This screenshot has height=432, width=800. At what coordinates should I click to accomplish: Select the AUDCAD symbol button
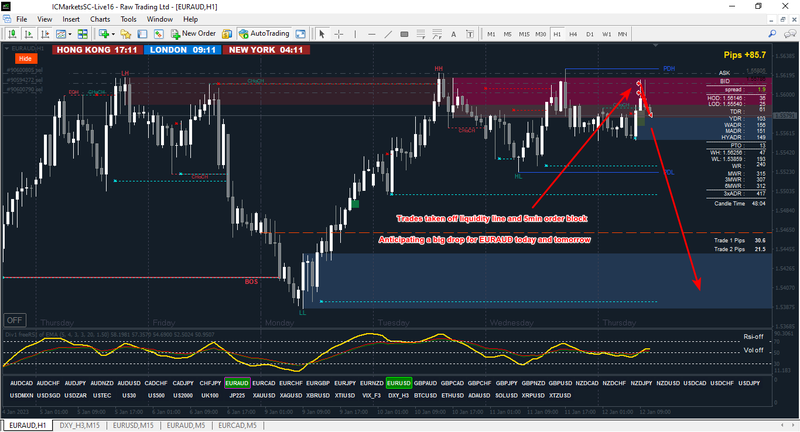tap(21, 383)
